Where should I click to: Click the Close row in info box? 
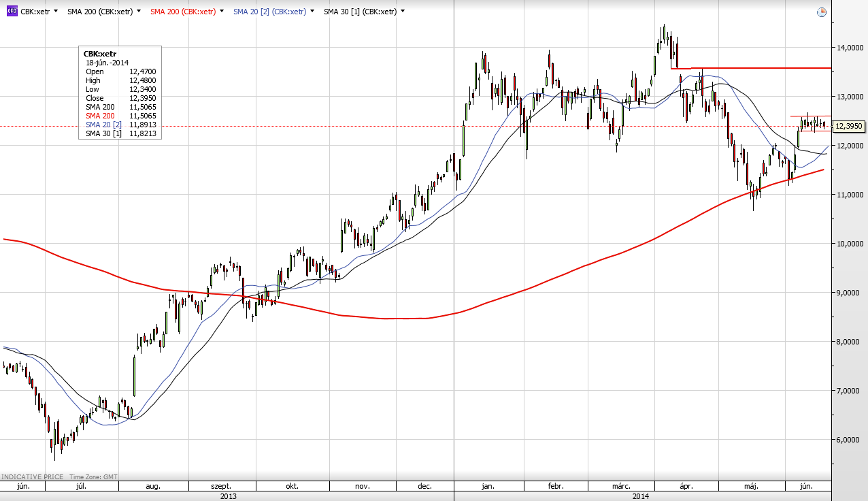pos(121,98)
